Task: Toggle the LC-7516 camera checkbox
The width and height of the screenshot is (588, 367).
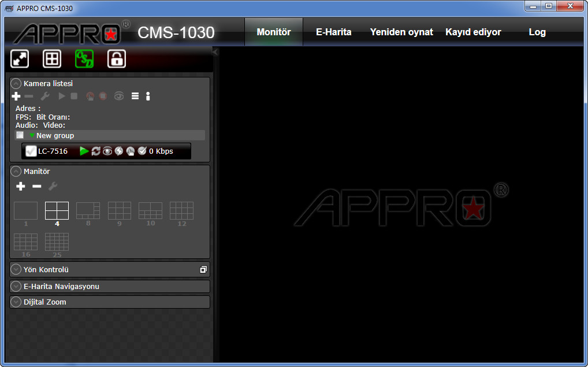Action: (31, 151)
